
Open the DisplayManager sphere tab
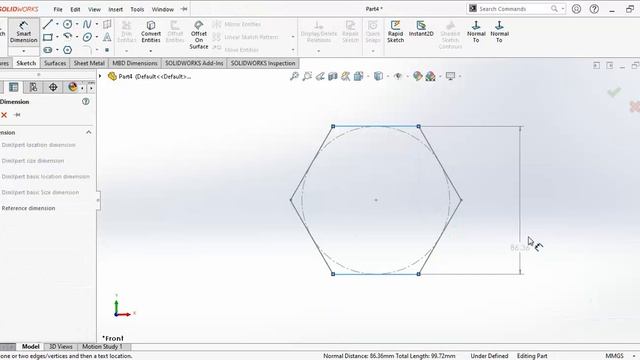pos(73,87)
